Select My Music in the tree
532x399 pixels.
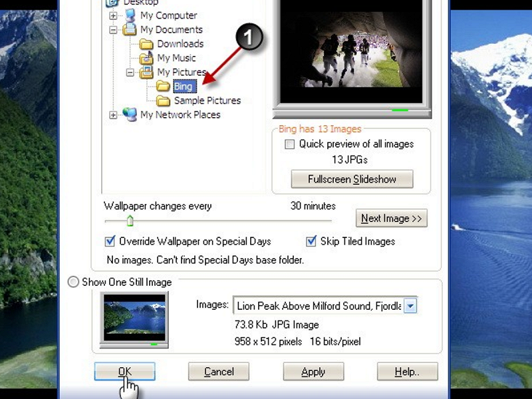click(x=176, y=58)
